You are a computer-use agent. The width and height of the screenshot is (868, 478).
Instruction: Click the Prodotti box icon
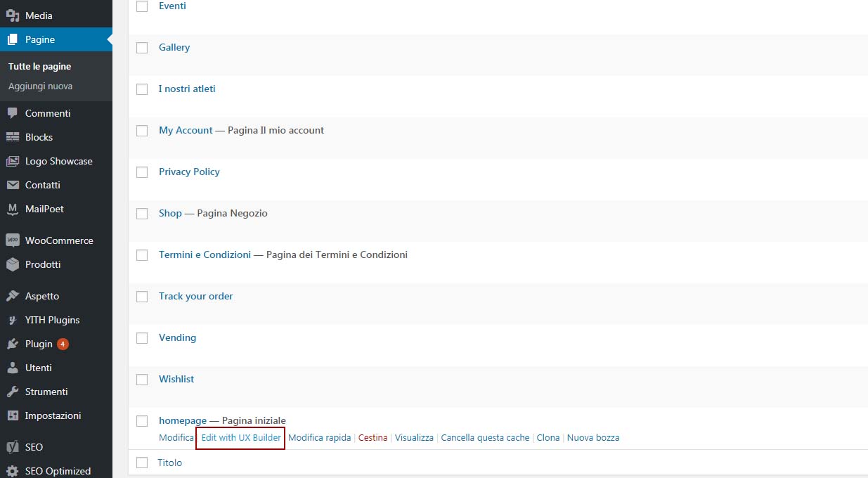pyautogui.click(x=13, y=264)
